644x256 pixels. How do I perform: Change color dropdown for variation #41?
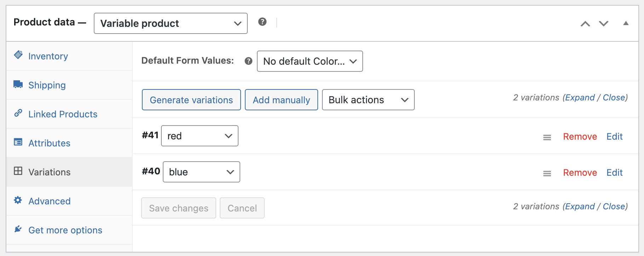200,136
